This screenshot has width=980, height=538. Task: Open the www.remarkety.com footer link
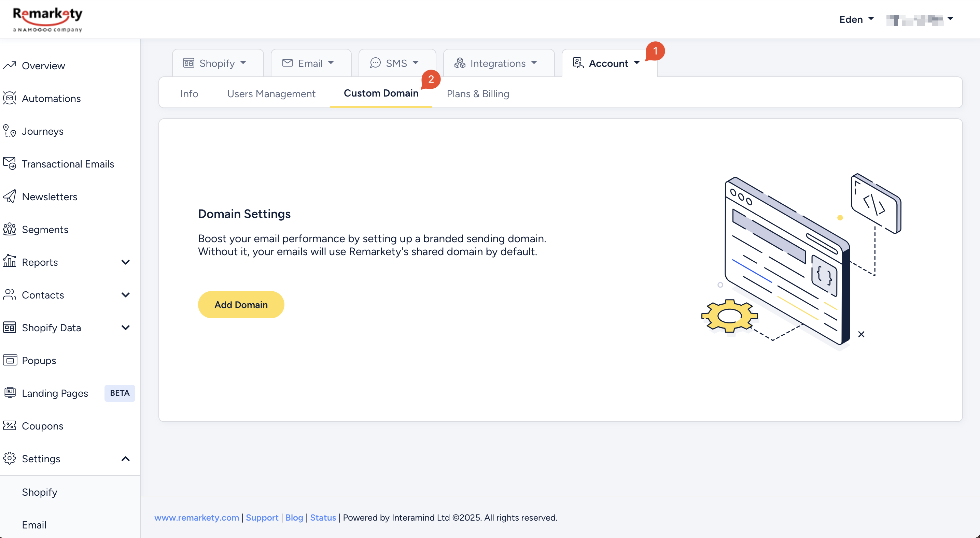coord(197,518)
